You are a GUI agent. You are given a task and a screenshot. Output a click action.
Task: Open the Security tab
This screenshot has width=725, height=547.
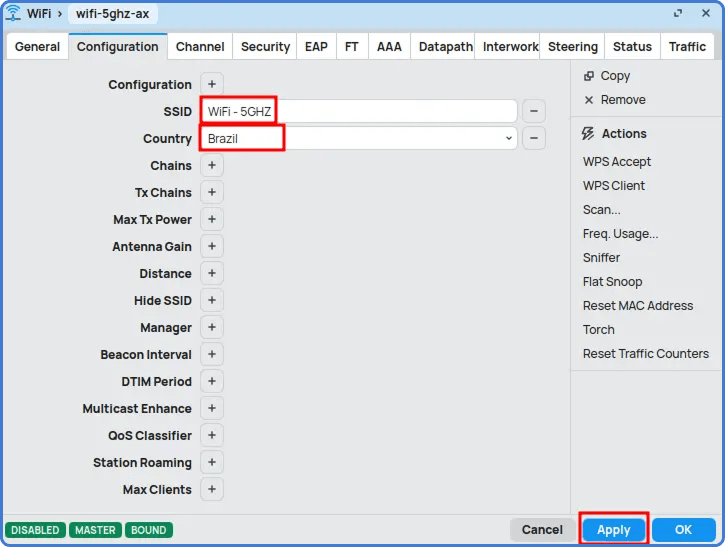(265, 47)
